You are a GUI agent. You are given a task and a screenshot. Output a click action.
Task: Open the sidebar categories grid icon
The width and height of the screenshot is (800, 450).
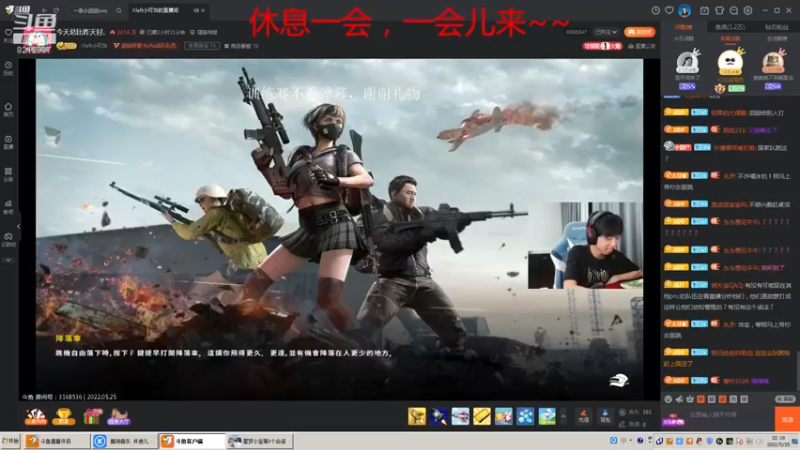[x=8, y=174]
